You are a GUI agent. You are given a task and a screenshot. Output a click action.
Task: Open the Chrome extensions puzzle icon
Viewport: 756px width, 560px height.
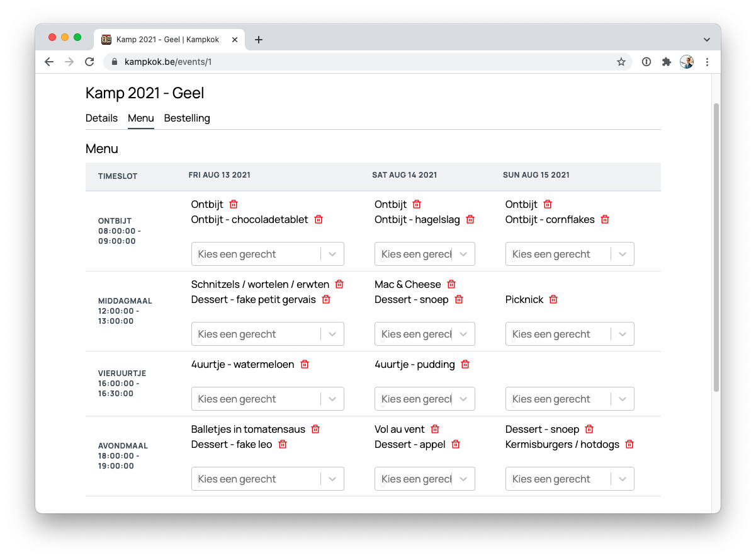click(x=666, y=62)
